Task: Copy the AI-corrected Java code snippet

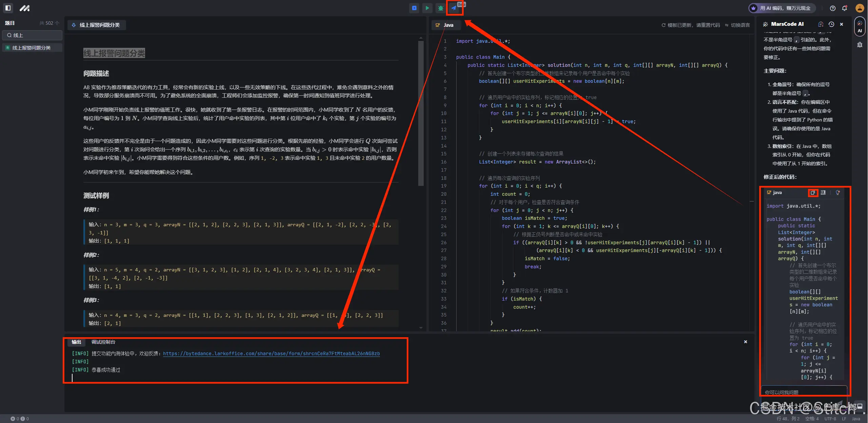Action: click(x=813, y=193)
